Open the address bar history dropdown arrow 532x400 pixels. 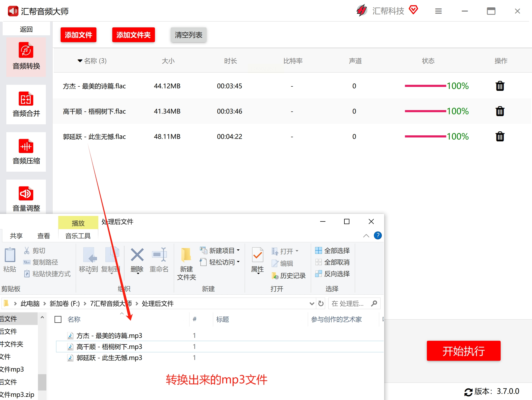pyautogui.click(x=312, y=304)
